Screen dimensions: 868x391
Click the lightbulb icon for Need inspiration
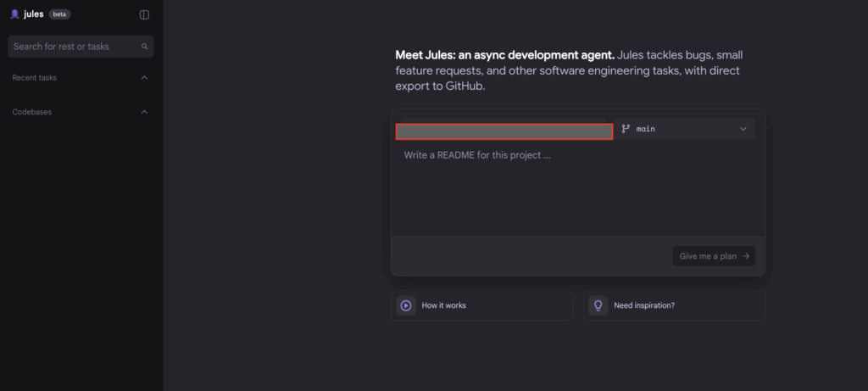[x=598, y=305]
